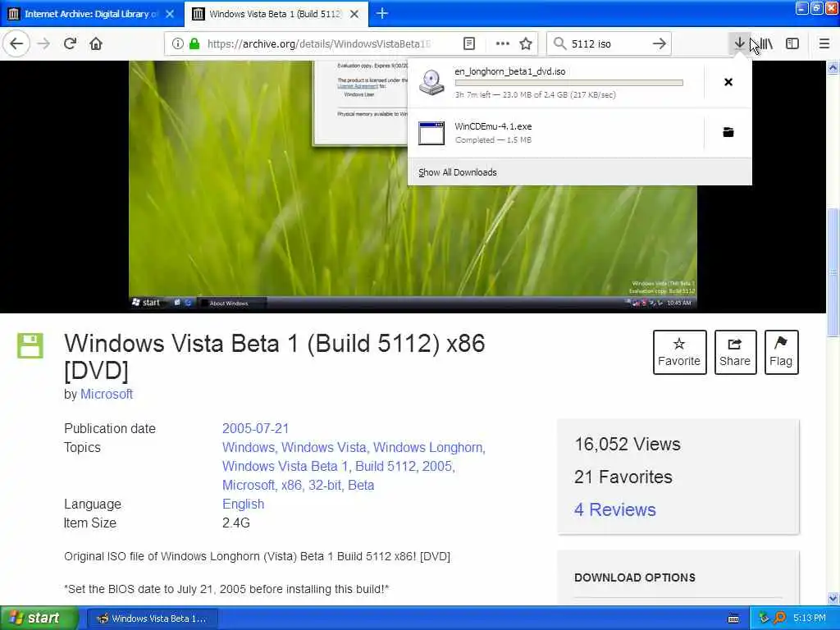840x630 pixels.
Task: Open publication date 2005-07-21 link
Action: (x=256, y=428)
